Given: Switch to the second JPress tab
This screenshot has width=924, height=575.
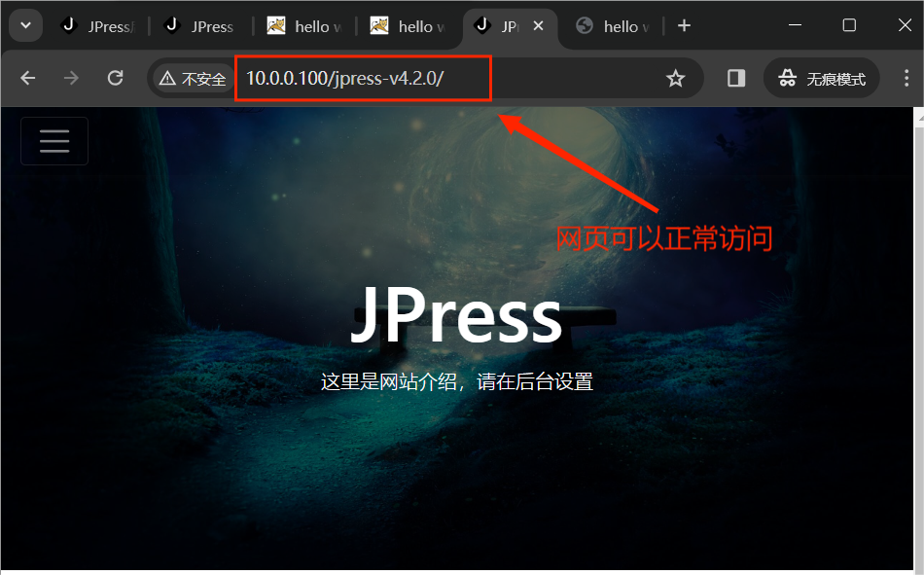Looking at the screenshot, I should click(200, 26).
